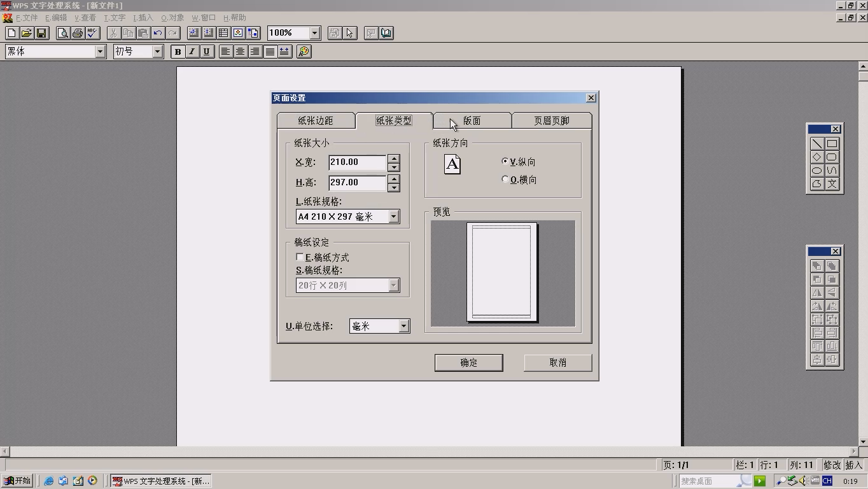
Task: Run the ABC spell check tool
Action: pos(92,33)
